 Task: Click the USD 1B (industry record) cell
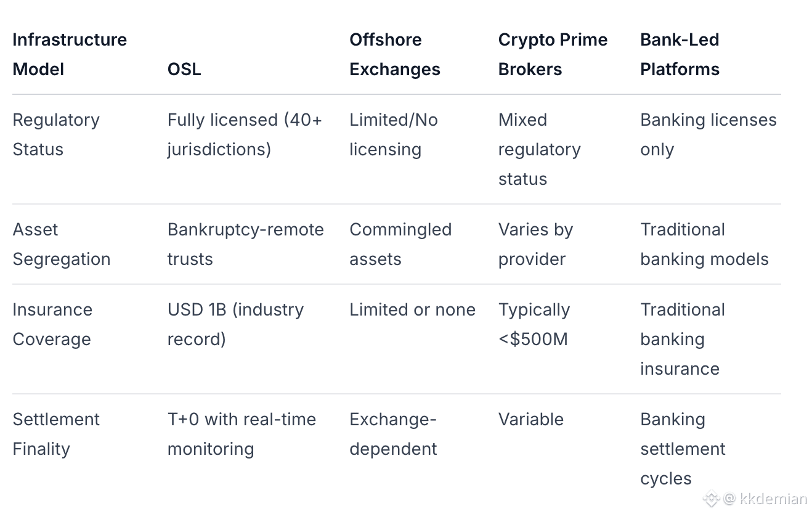point(235,324)
